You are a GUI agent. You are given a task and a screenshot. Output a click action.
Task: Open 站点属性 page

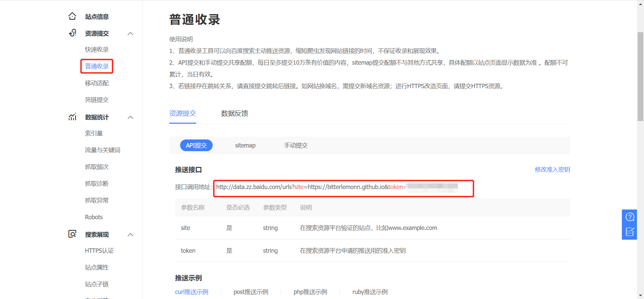point(97,267)
